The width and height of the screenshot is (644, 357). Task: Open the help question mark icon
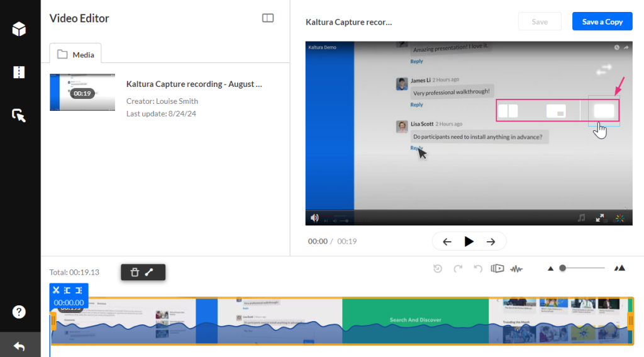click(19, 312)
